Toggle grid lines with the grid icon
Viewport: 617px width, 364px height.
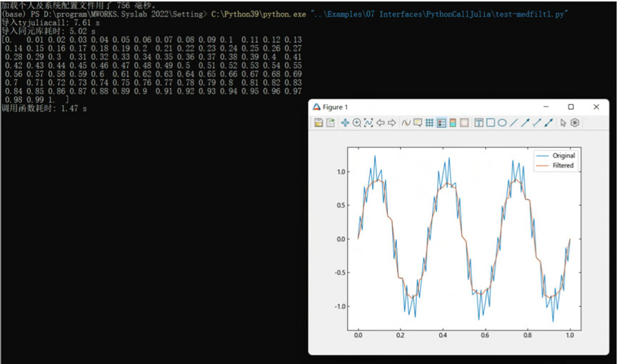tap(429, 123)
